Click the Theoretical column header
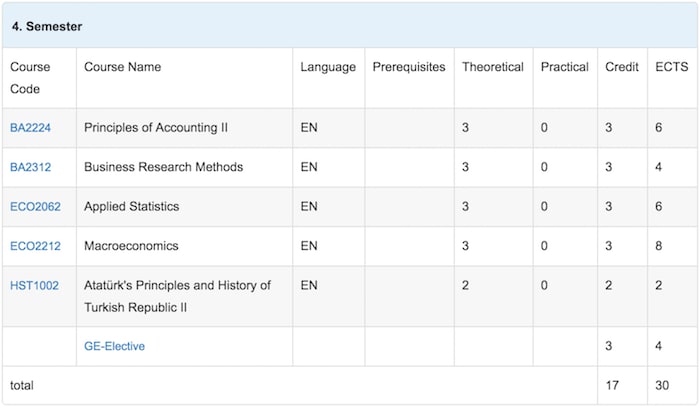This screenshot has height=407, width=700. coord(492,67)
